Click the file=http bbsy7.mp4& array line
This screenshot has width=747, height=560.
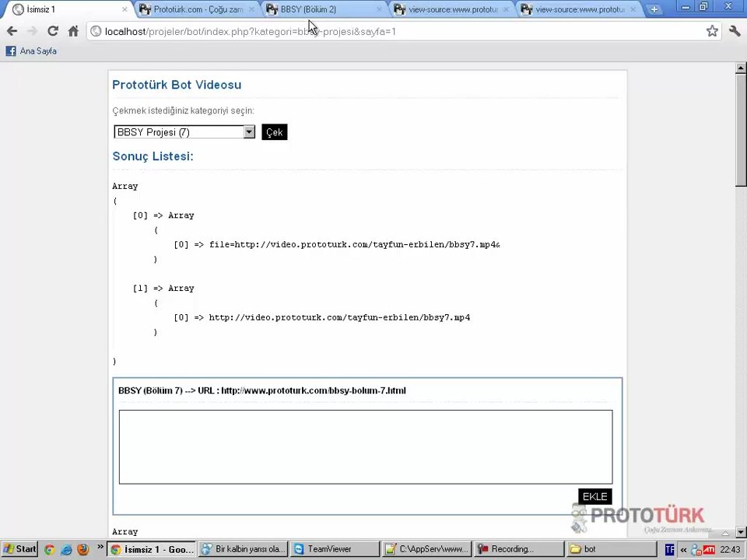click(x=354, y=245)
